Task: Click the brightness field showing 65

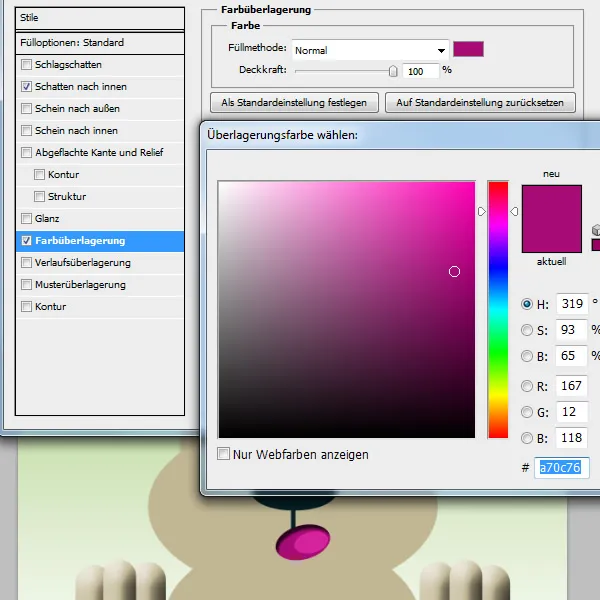Action: [571, 356]
